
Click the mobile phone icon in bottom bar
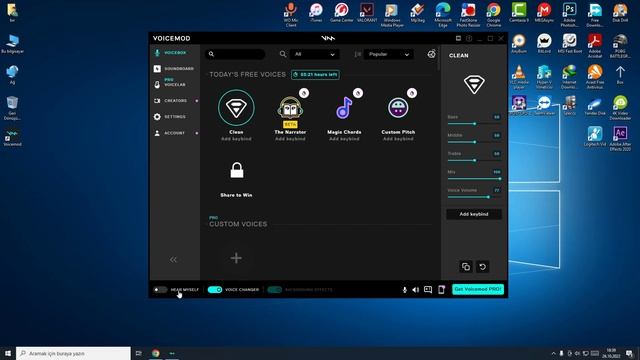coord(441,289)
